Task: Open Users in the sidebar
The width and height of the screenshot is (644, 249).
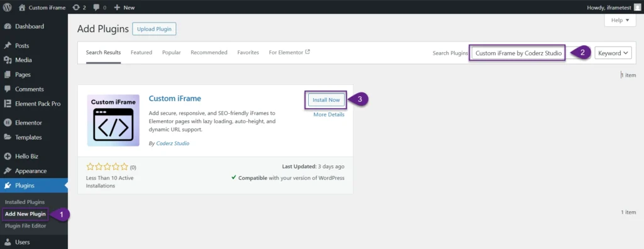Action: [x=34, y=242]
